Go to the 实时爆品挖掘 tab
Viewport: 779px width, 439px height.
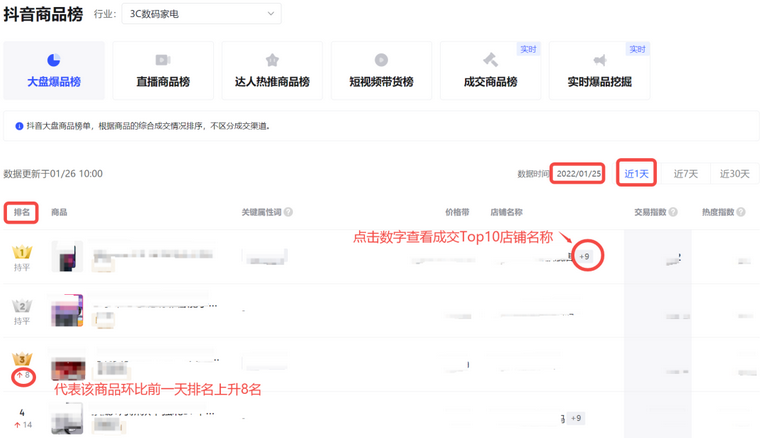(600, 71)
